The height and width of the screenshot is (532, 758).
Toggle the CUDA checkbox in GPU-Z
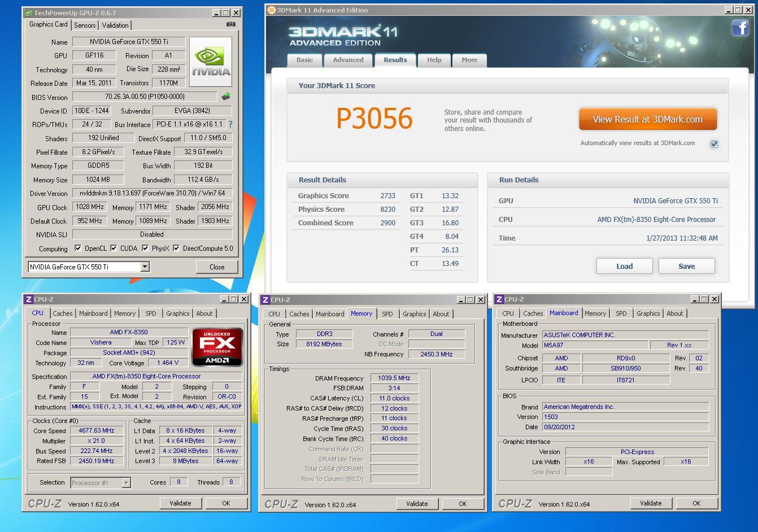coord(114,248)
